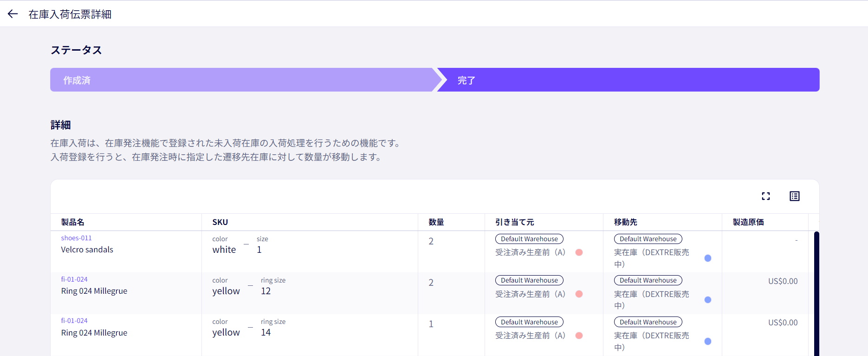Click red status dot for ring size 12
This screenshot has height=356, width=868.
pyautogui.click(x=579, y=294)
